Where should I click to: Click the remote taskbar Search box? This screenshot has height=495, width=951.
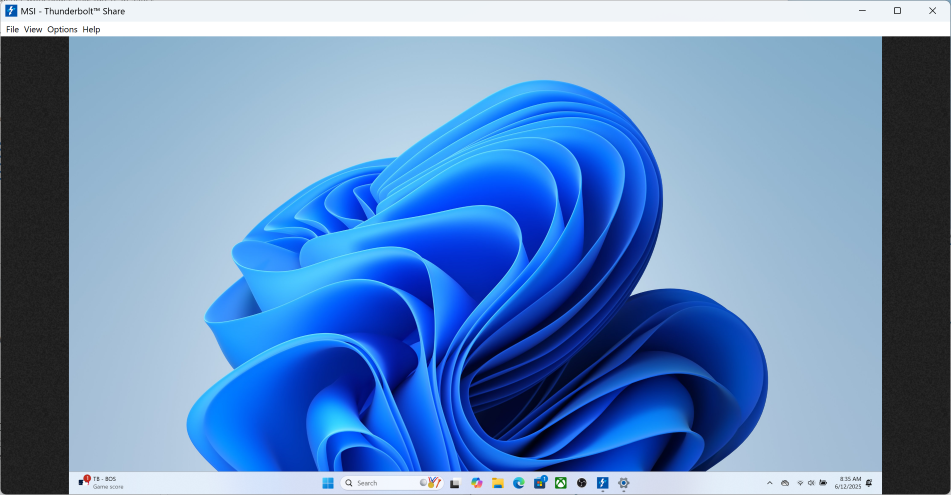tap(391, 483)
